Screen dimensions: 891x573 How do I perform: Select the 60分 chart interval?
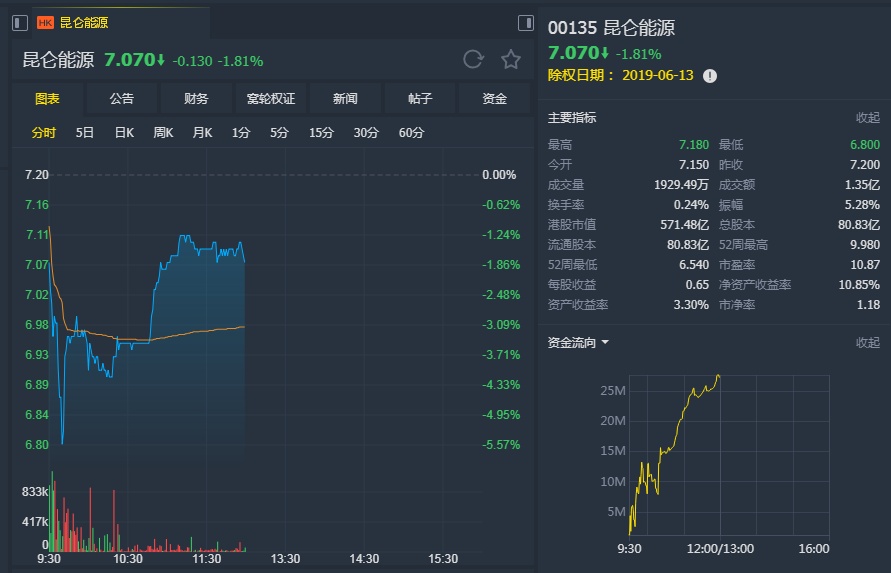pyautogui.click(x=411, y=133)
